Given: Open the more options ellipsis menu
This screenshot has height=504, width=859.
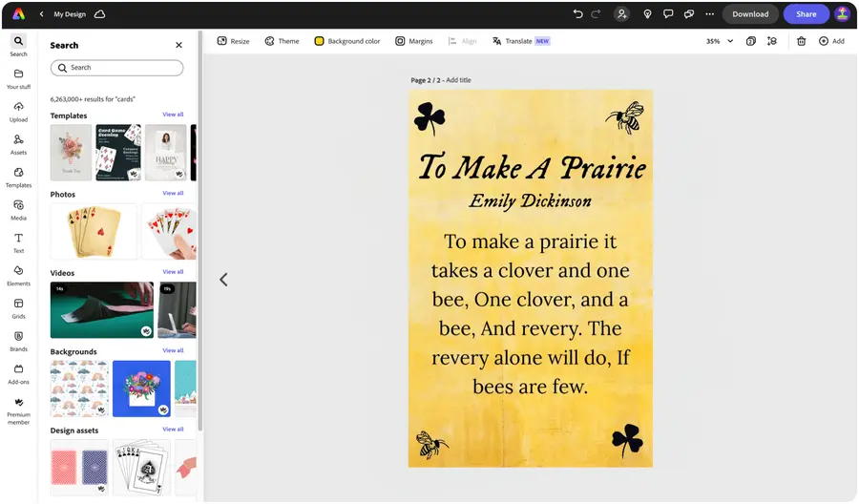Looking at the screenshot, I should [709, 14].
